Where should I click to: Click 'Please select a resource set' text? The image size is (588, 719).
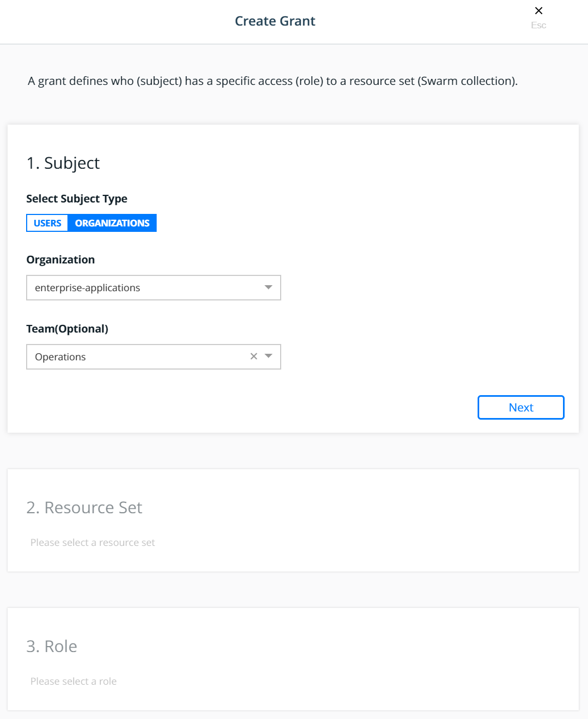92,543
